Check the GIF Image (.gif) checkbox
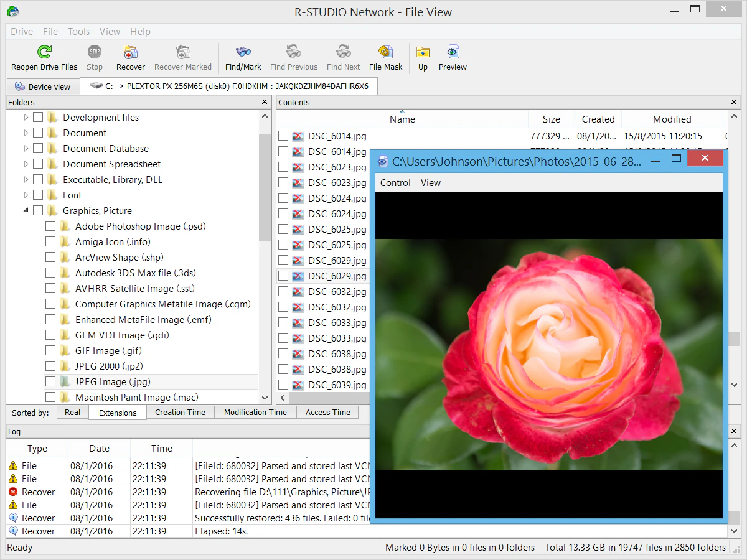The width and height of the screenshot is (747, 560). click(x=50, y=350)
